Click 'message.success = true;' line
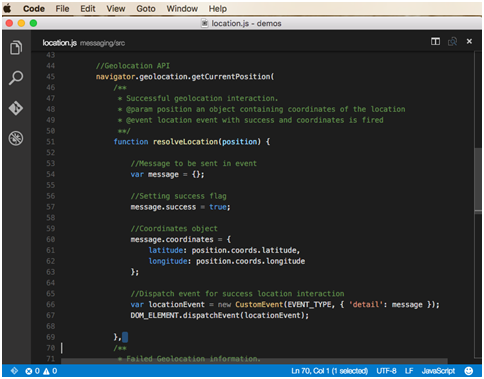Viewport: 484px width, 379px height. pos(180,207)
